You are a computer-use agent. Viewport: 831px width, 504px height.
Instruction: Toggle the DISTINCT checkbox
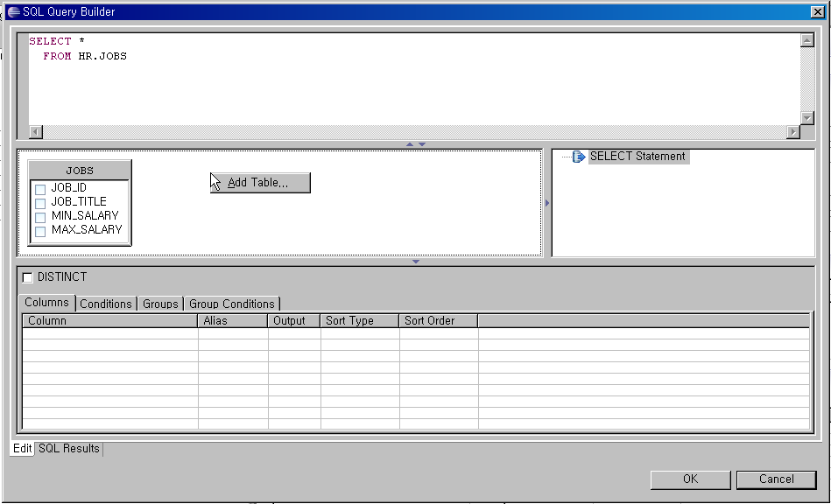click(28, 277)
